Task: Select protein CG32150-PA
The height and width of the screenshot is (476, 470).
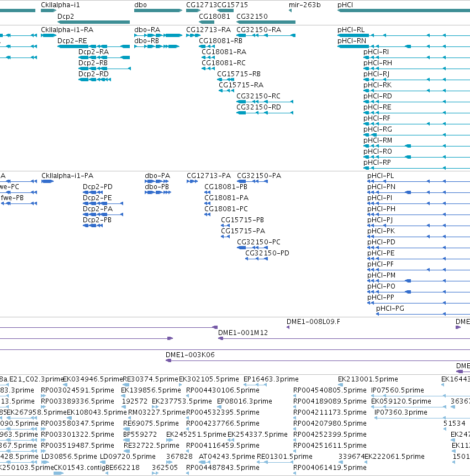Action: tap(259, 176)
